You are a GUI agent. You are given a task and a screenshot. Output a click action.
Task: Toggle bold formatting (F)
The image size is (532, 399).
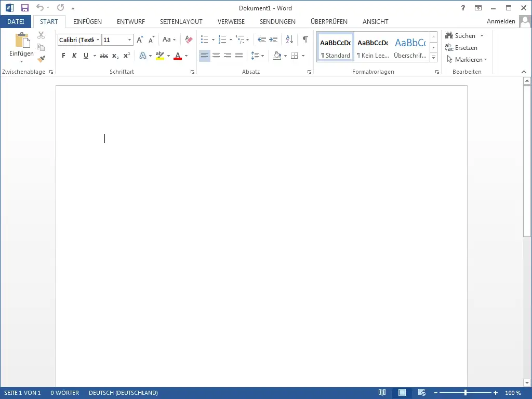pyautogui.click(x=63, y=56)
